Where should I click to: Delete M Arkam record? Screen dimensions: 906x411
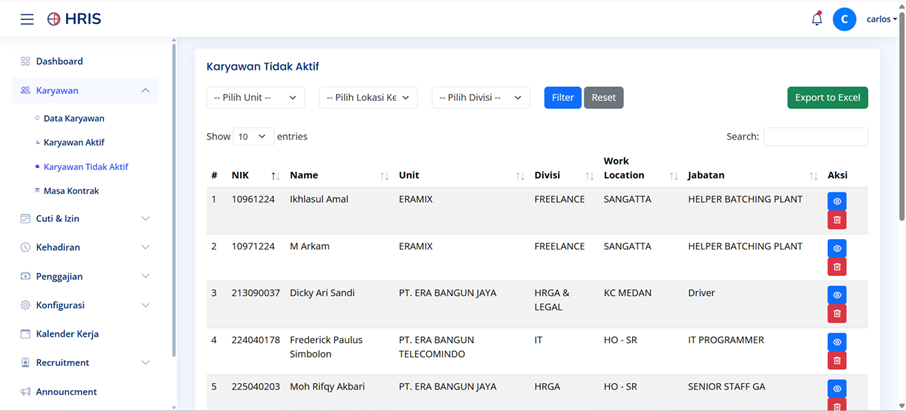[x=837, y=266]
